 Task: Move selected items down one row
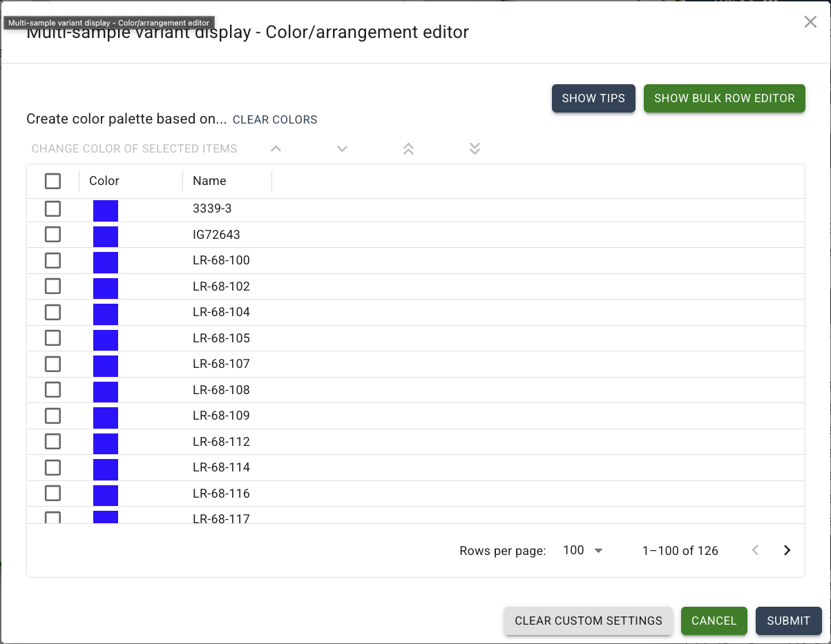click(342, 148)
